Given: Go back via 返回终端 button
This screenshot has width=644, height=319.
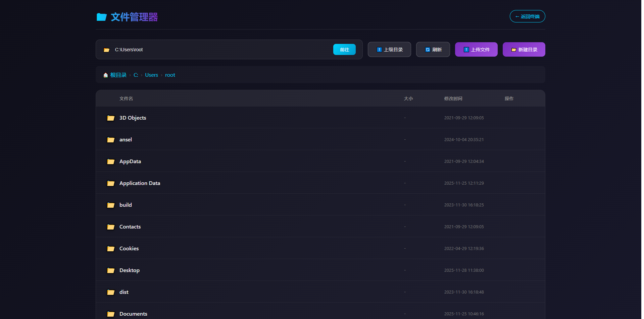Looking at the screenshot, I should 527,16.
